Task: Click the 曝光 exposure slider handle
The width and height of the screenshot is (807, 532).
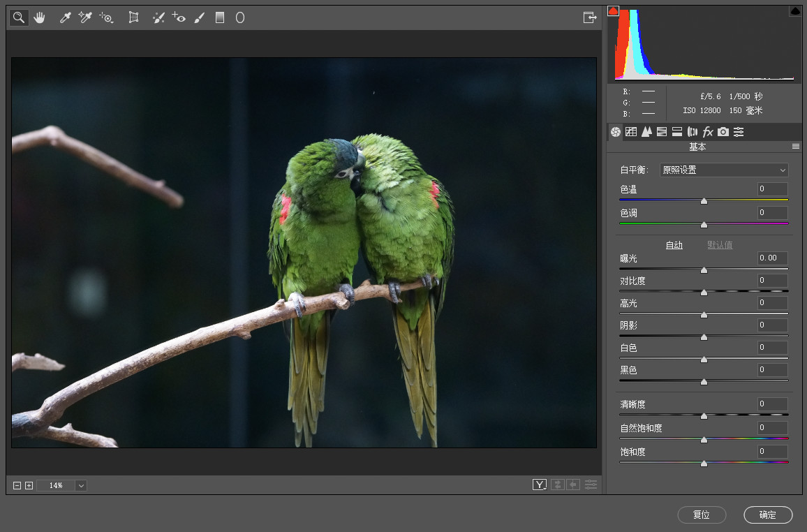Action: 704,269
